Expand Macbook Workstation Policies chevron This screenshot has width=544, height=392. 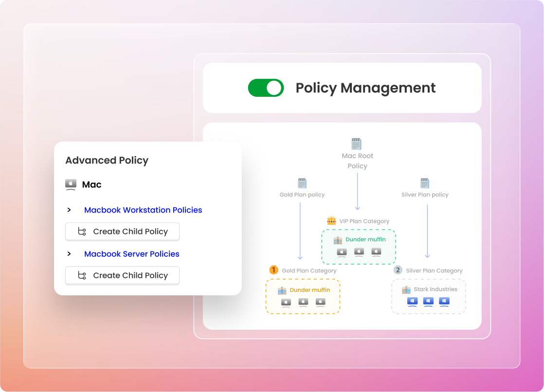tap(69, 210)
